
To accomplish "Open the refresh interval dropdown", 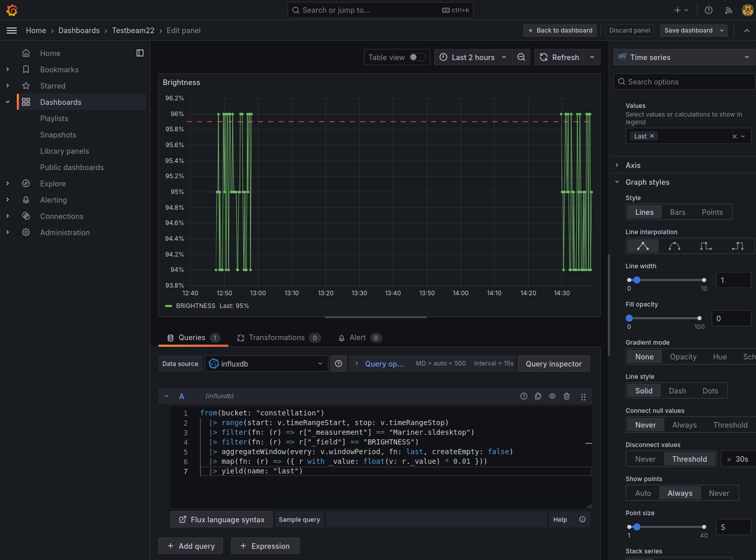I will [x=592, y=57].
